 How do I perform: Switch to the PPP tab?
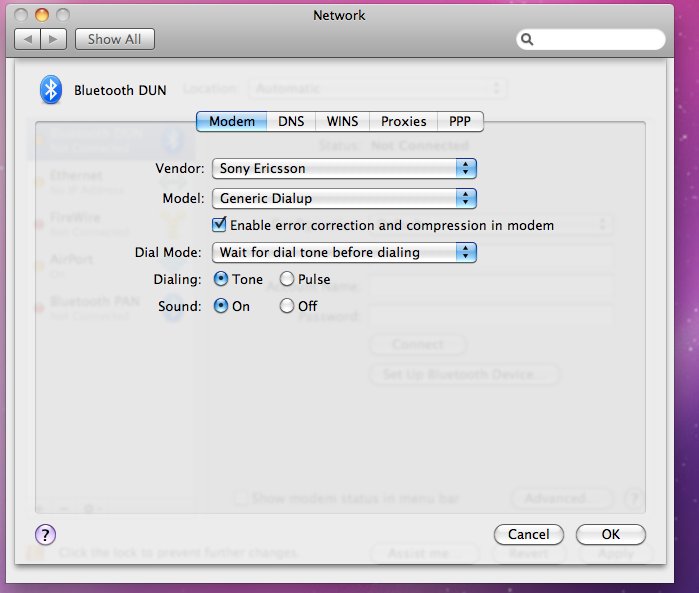[x=460, y=121]
